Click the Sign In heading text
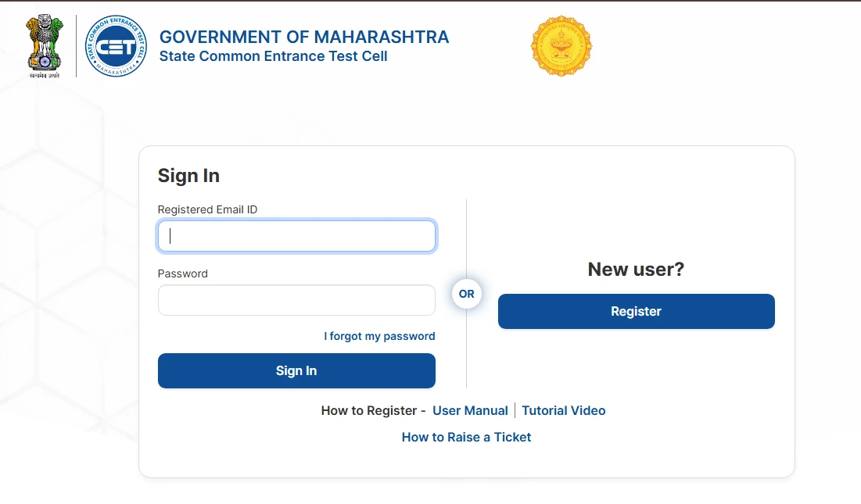861x504 pixels. [188, 176]
